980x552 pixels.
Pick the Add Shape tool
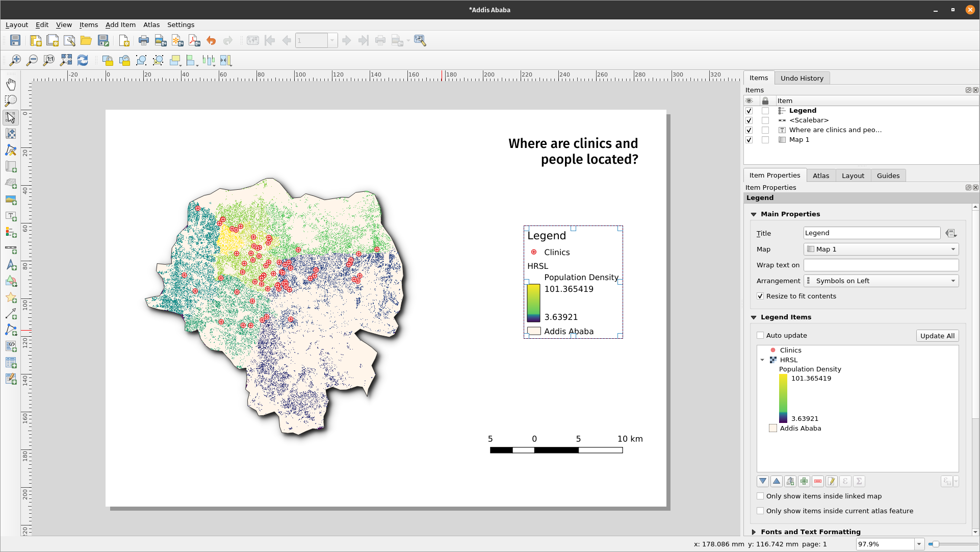point(11,282)
